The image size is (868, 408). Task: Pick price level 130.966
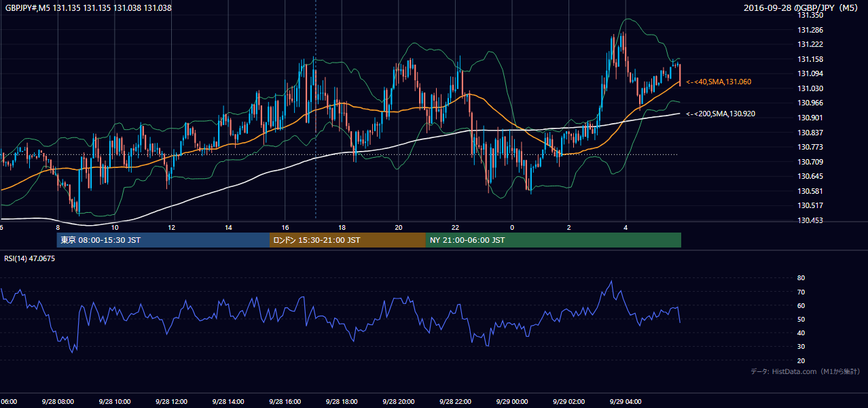(811, 103)
